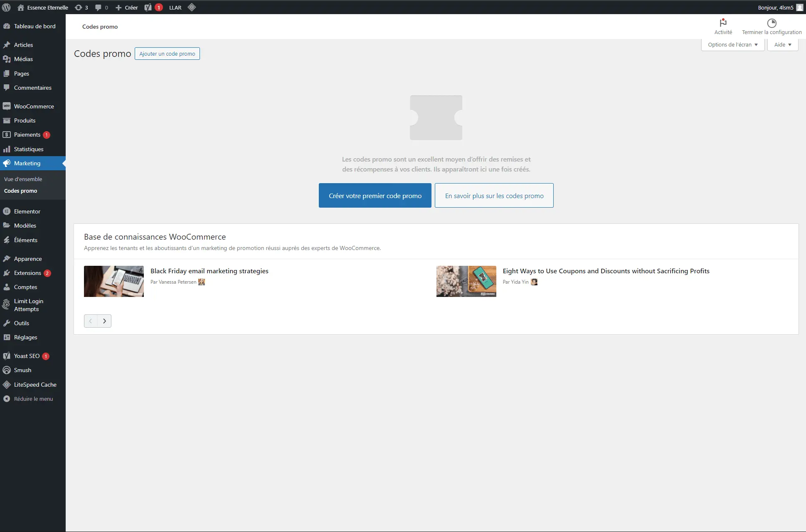
Task: Click the Yoast SEO sidebar icon
Action: [7, 356]
